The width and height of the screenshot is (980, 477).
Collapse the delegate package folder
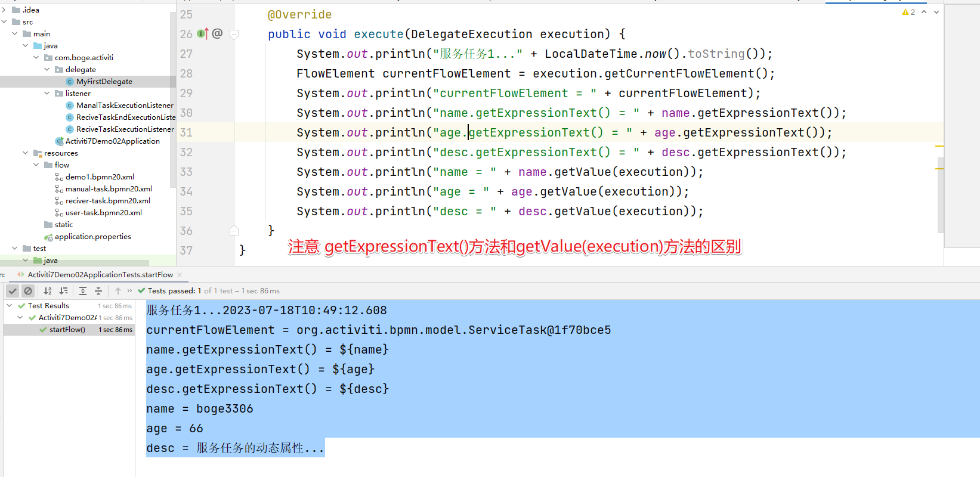(x=47, y=70)
